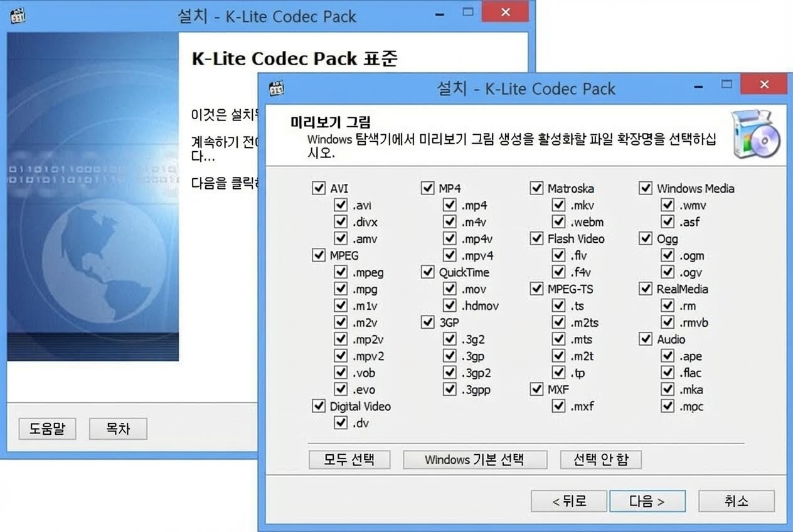793x532 pixels.
Task: Uncheck the .avi file extension
Action: point(341,205)
